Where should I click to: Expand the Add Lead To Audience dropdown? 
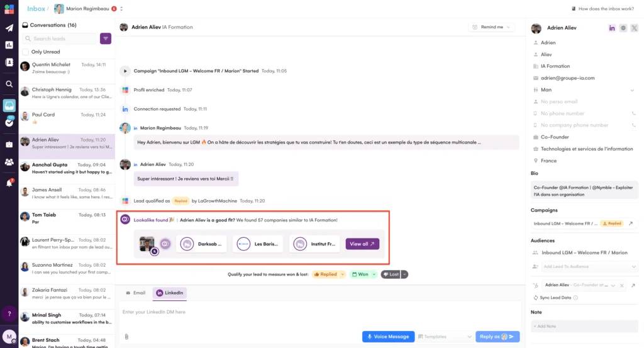pyautogui.click(x=584, y=267)
